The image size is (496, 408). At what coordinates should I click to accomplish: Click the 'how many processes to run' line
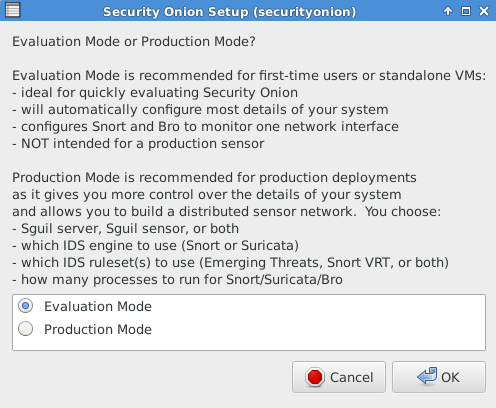177,280
